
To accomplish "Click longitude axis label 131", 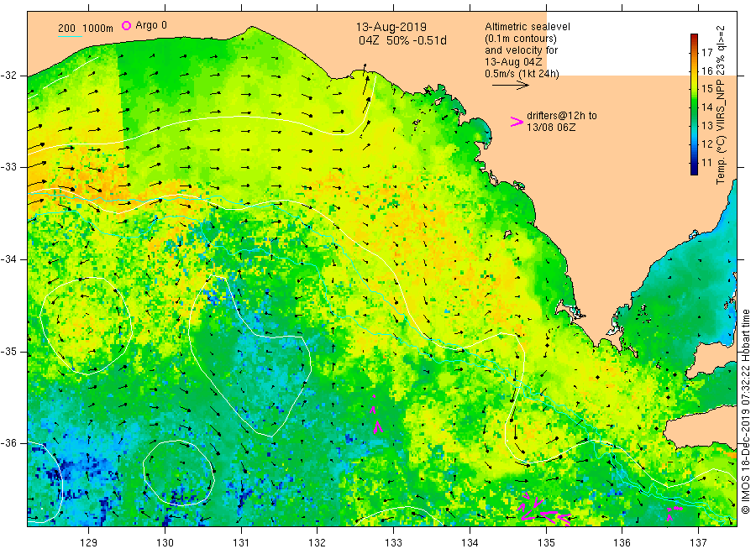I will pos(241,542).
